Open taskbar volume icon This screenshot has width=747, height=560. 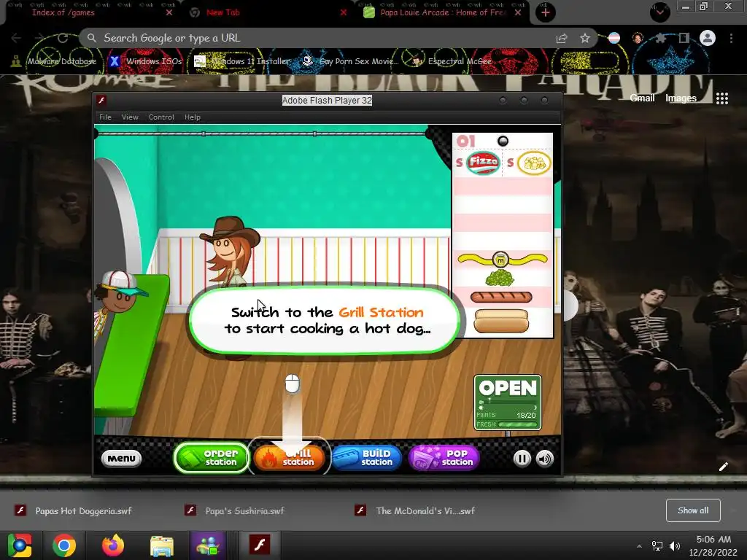(x=675, y=545)
